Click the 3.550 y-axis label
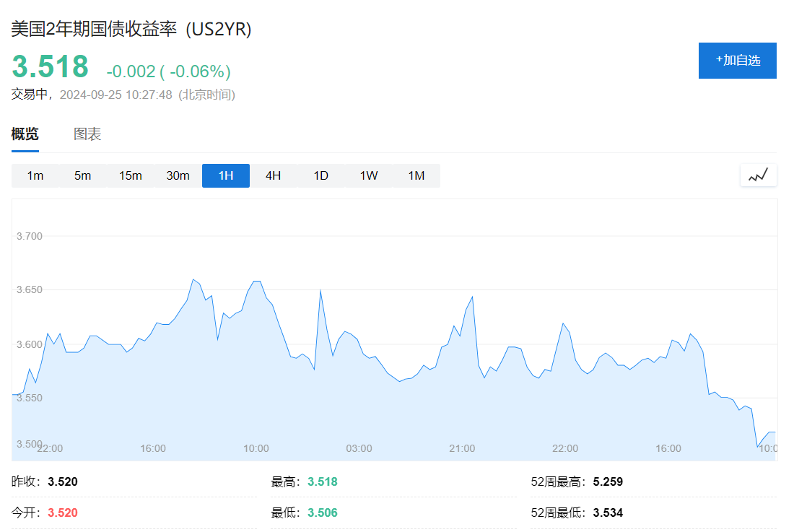 (30, 398)
